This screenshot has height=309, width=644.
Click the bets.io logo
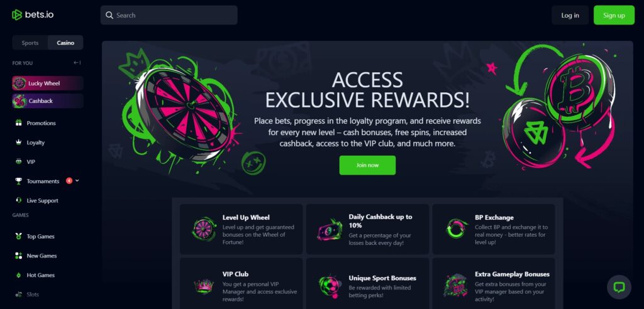point(33,15)
